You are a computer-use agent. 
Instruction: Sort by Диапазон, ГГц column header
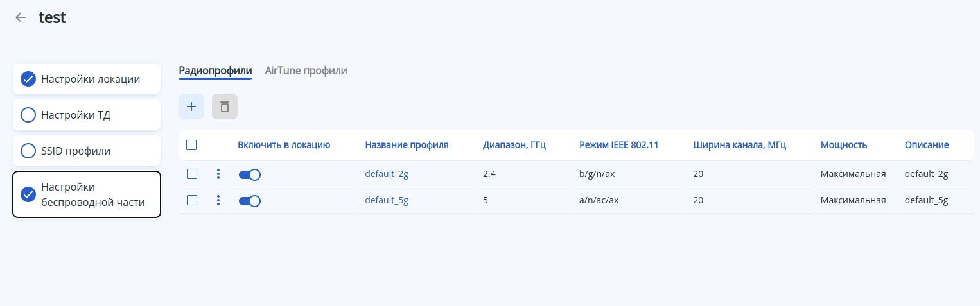[514, 145]
